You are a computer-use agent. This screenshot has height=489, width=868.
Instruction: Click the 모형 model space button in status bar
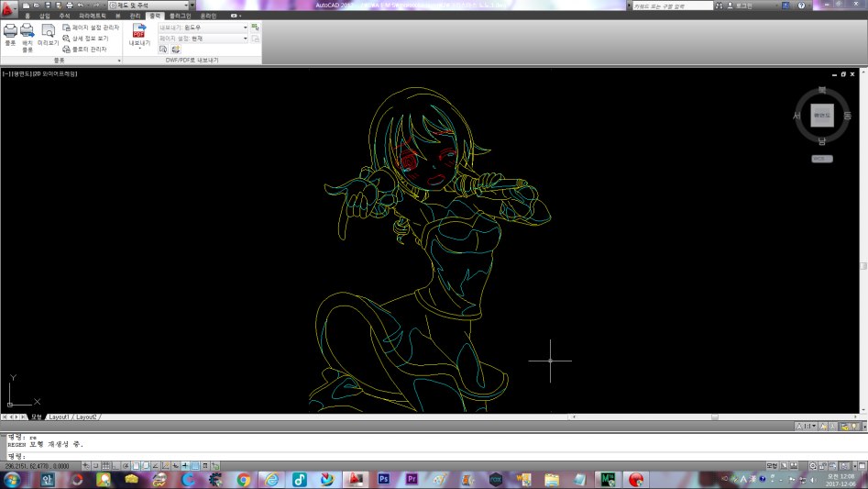pyautogui.click(x=772, y=466)
